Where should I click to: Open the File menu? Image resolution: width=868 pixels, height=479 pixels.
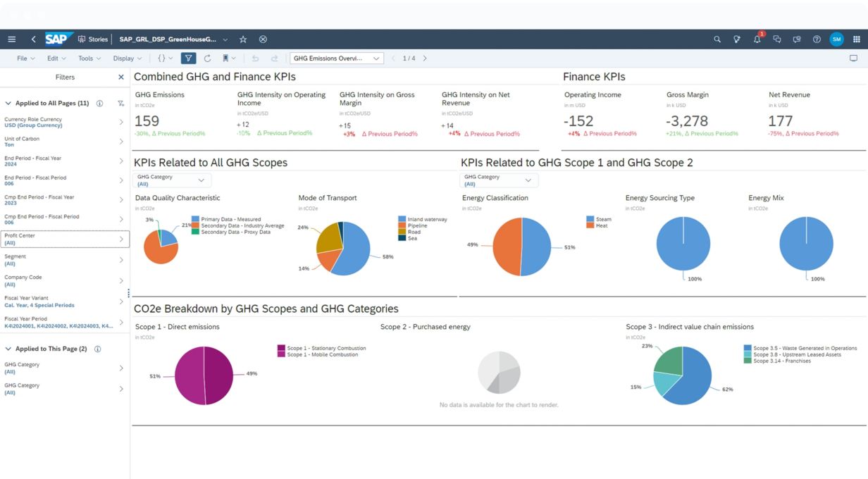pos(25,58)
